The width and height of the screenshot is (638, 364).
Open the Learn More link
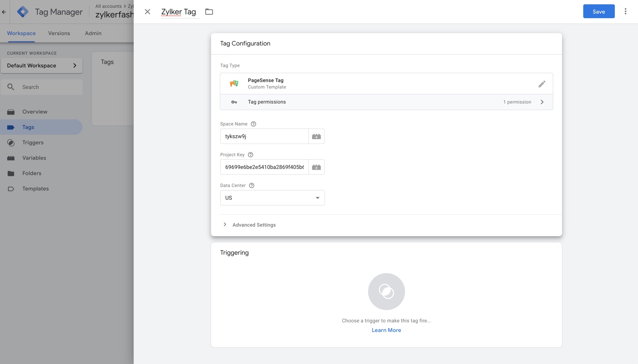click(386, 330)
